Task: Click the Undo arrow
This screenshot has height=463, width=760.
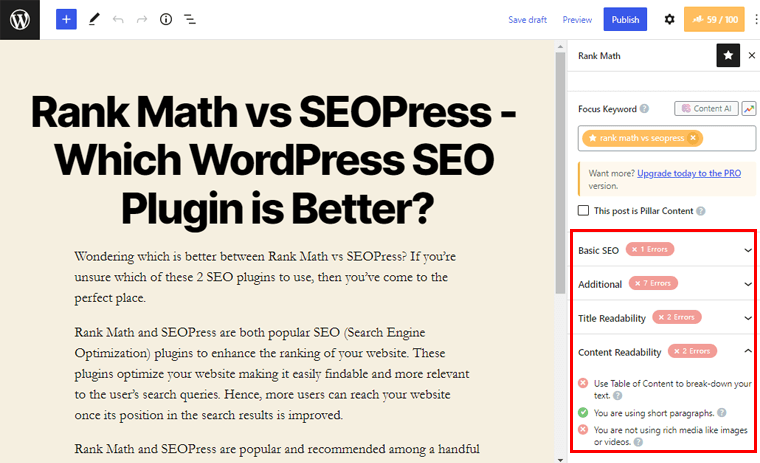Action: coord(118,19)
